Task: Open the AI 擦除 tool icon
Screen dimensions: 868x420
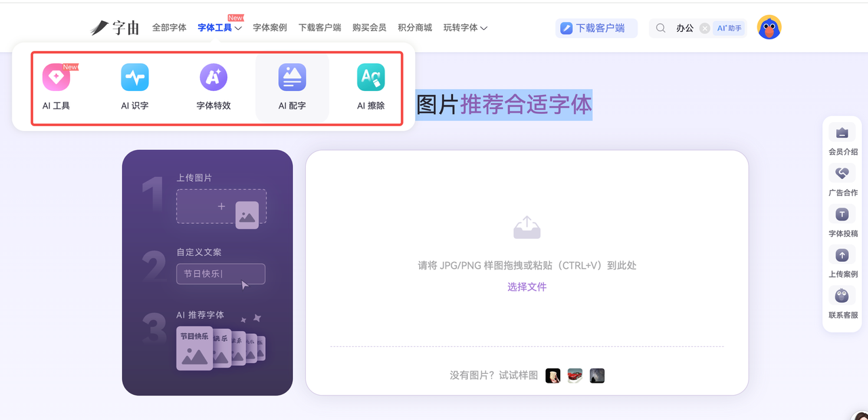Action: tap(371, 77)
